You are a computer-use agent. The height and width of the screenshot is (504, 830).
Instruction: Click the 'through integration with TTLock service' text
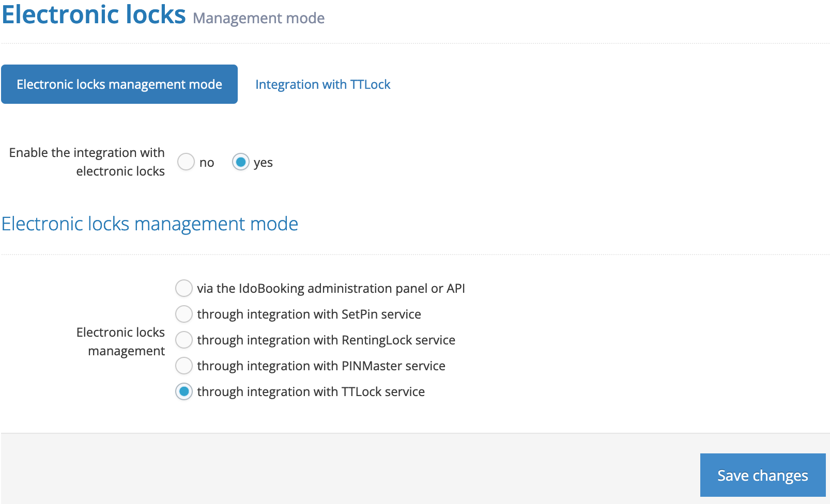tap(311, 391)
